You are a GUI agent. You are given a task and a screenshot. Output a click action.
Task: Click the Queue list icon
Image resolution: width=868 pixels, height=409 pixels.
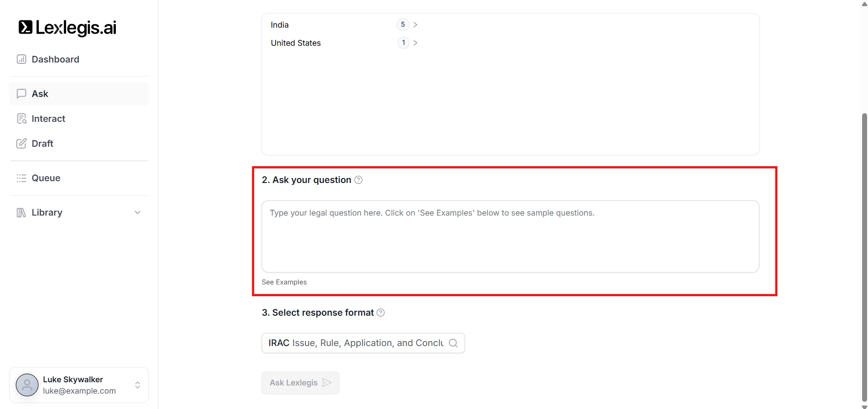pos(21,178)
